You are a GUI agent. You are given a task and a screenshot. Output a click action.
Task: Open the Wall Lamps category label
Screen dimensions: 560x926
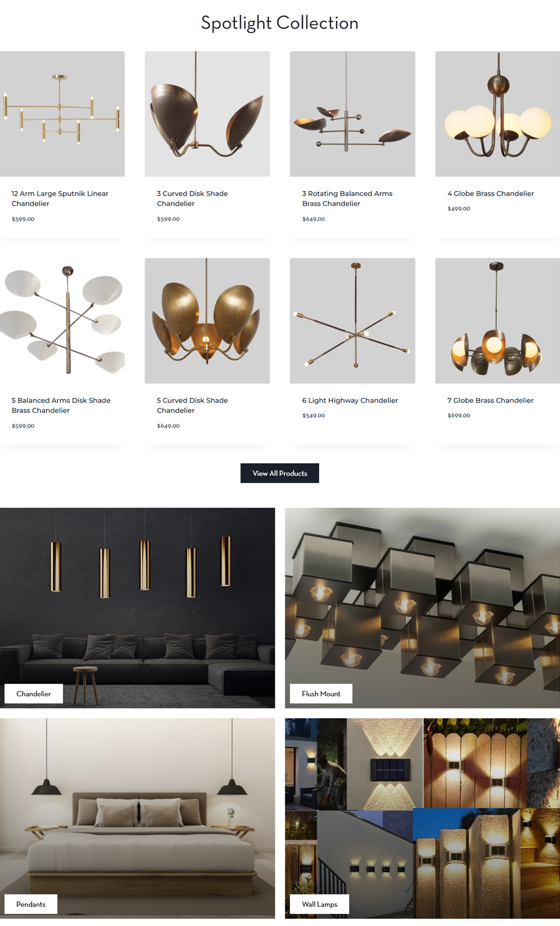[x=320, y=904]
